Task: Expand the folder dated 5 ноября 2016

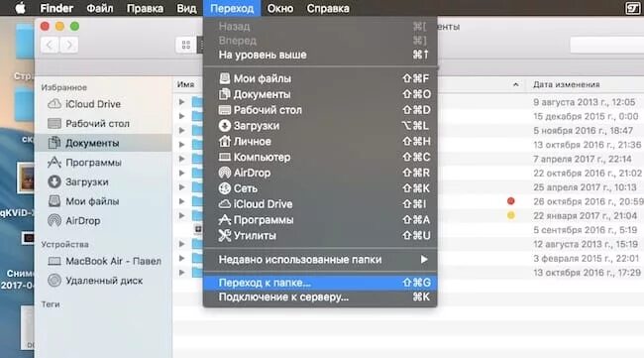Action: (182, 130)
